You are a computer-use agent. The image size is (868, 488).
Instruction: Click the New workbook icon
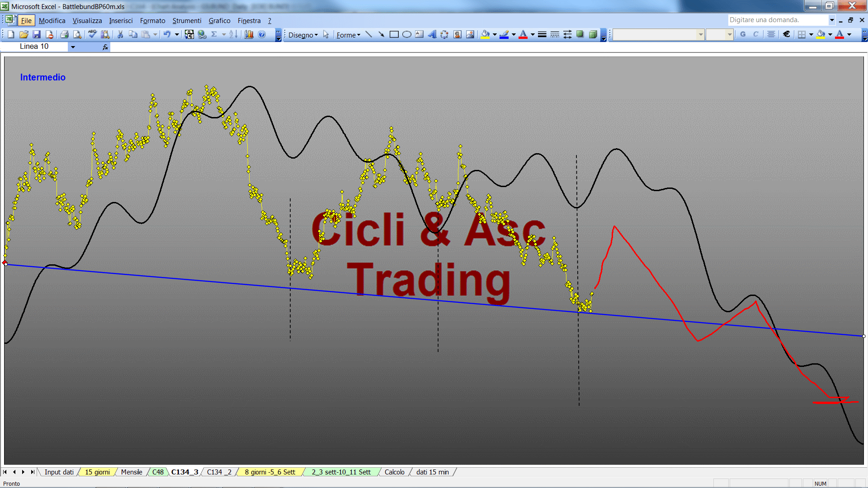coord(11,34)
